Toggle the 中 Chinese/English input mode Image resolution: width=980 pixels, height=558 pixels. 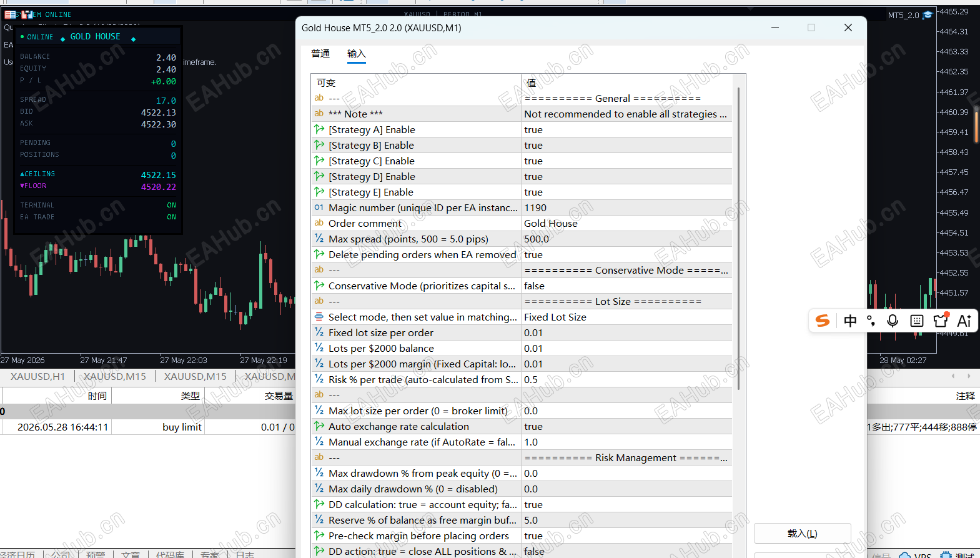pyautogui.click(x=850, y=321)
